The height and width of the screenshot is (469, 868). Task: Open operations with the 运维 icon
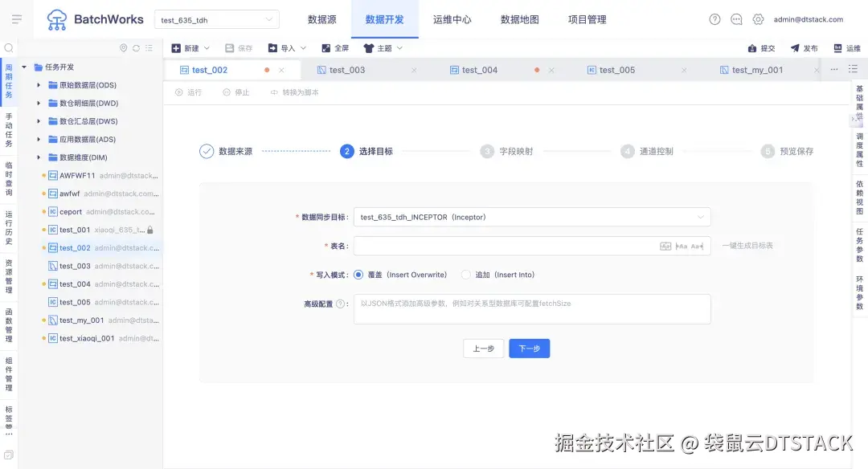(x=844, y=47)
